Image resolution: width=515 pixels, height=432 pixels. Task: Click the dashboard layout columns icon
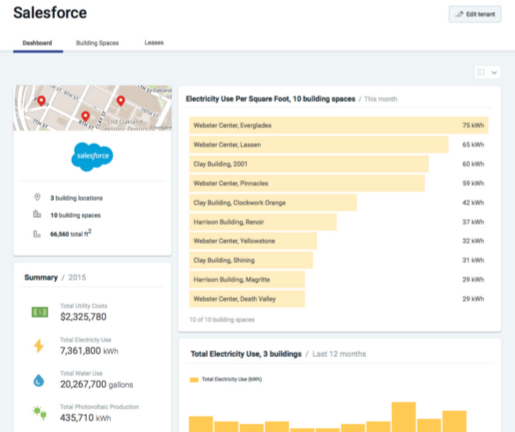coord(481,72)
